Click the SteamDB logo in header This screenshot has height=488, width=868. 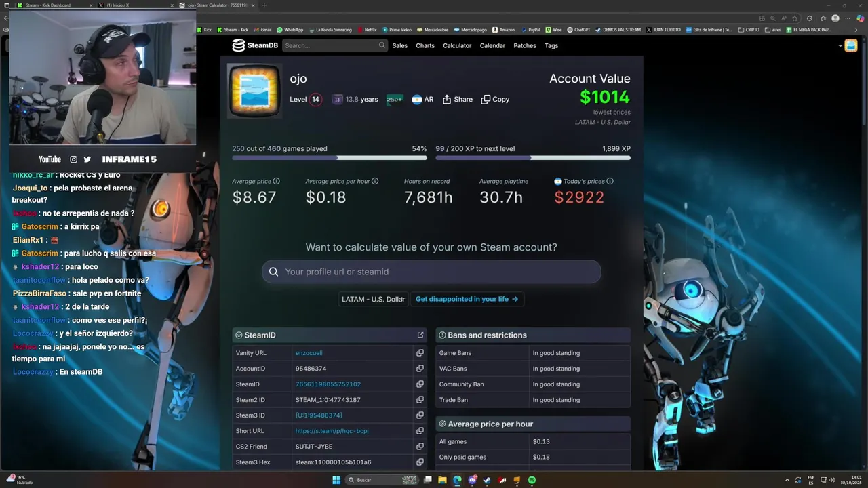point(255,45)
